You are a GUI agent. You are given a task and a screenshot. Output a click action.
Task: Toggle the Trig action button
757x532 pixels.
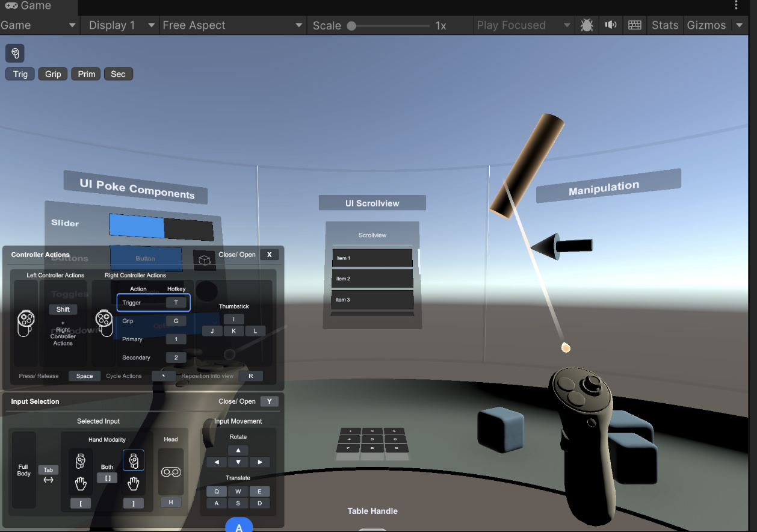pyautogui.click(x=20, y=73)
